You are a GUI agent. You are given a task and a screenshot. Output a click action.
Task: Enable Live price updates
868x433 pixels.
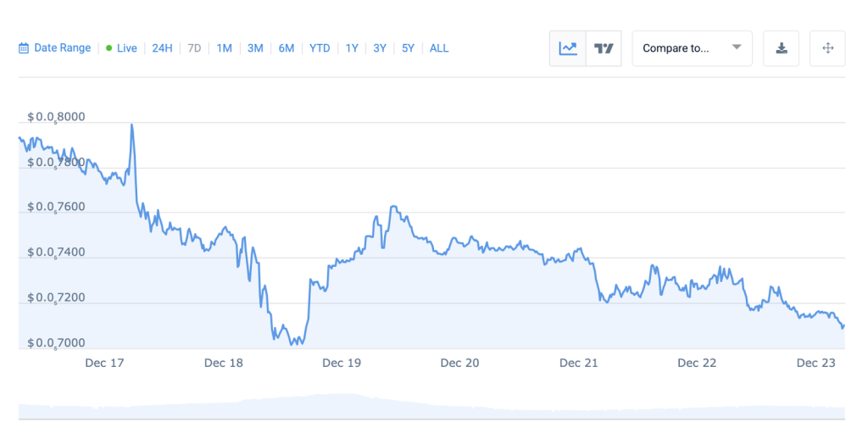coord(121,48)
